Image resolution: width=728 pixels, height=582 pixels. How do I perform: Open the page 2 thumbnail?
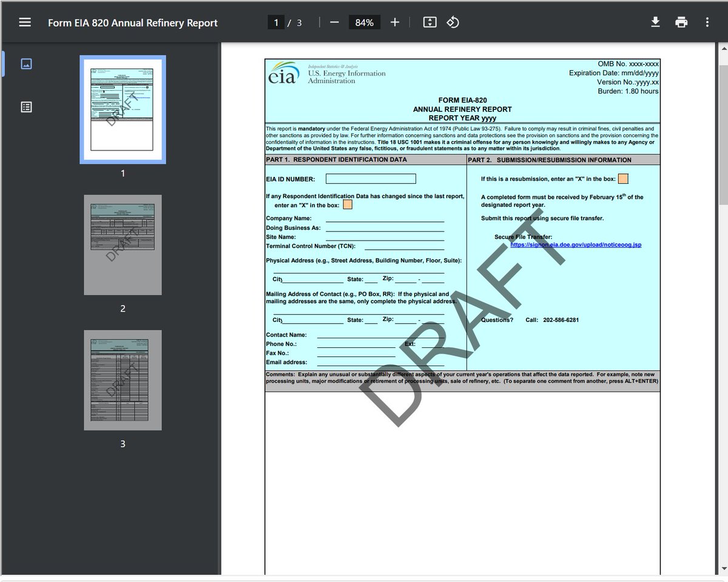tap(123, 245)
